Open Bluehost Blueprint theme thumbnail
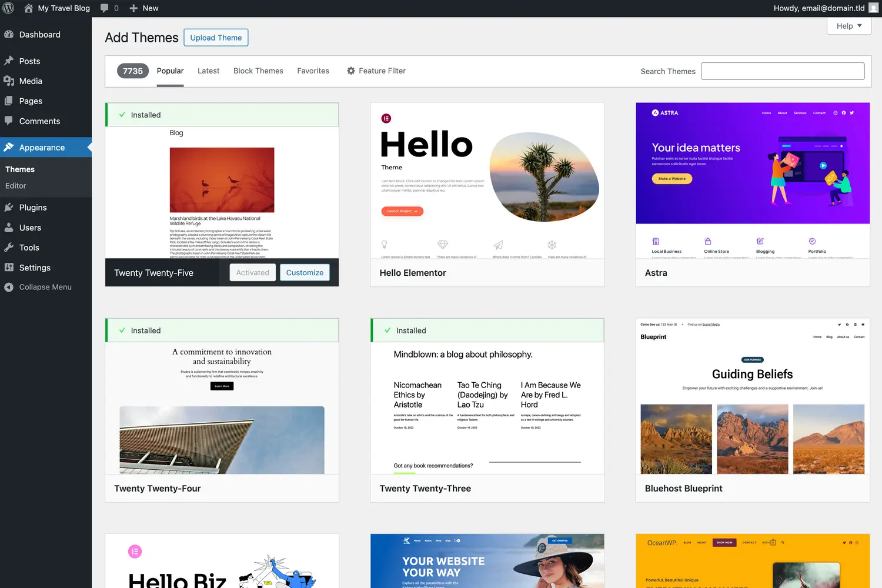 (753, 397)
